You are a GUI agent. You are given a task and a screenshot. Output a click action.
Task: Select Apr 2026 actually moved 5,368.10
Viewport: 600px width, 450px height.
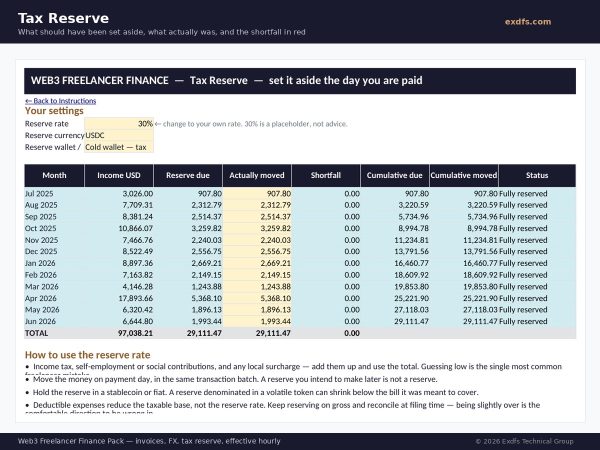coord(257,298)
